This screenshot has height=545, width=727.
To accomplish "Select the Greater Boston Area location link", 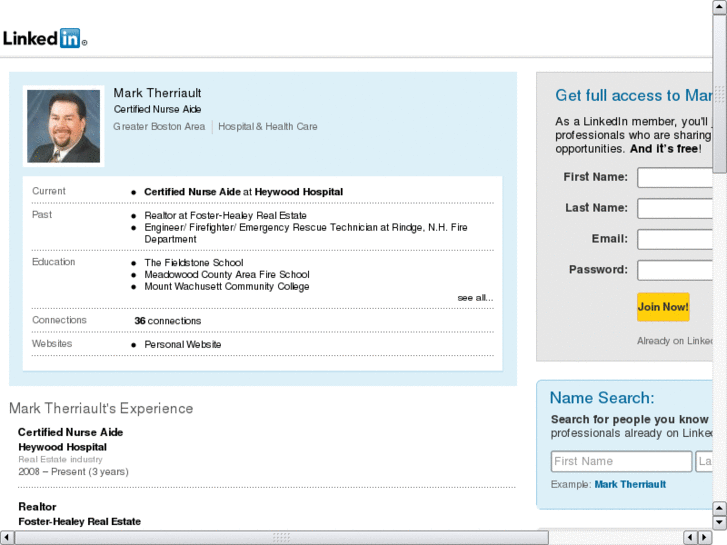I will pos(159,127).
